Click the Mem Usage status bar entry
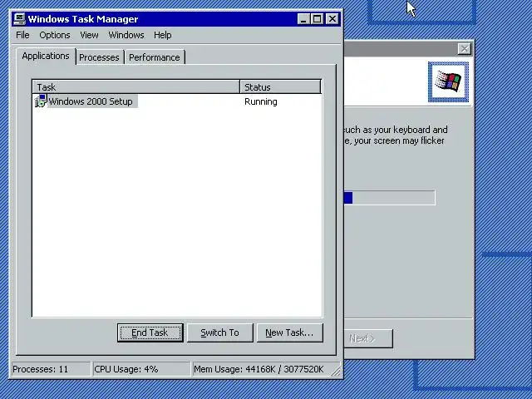The height and width of the screenshot is (399, 532). tap(261, 369)
